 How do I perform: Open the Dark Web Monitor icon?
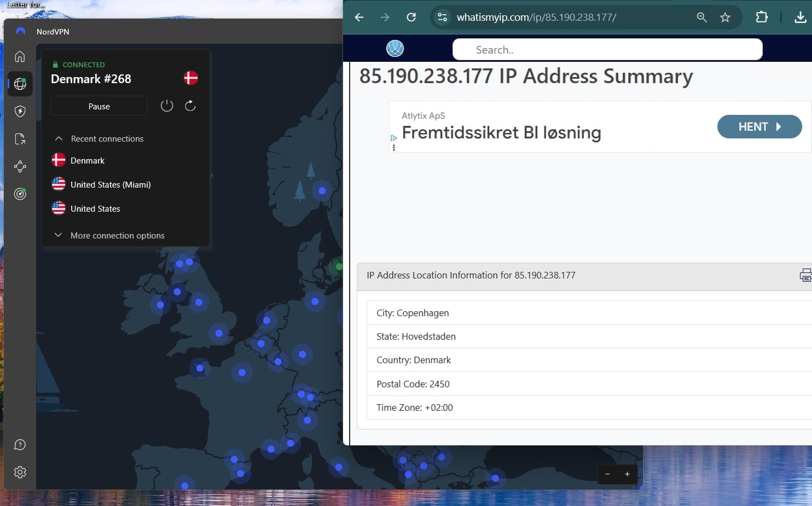(x=20, y=194)
